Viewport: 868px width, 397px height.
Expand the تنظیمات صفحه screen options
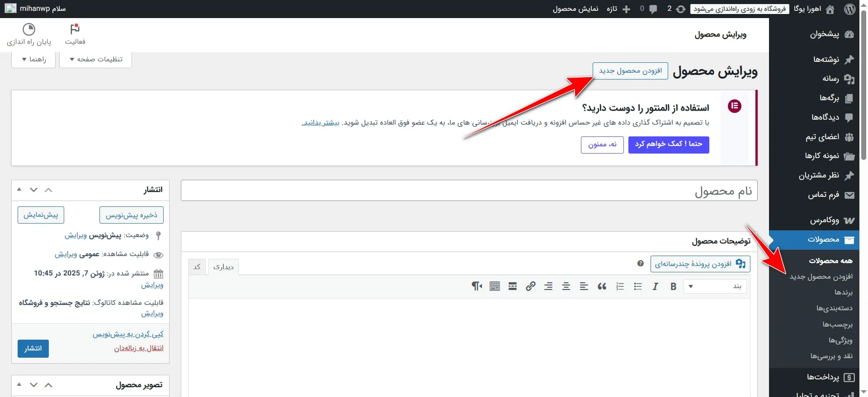(x=95, y=59)
